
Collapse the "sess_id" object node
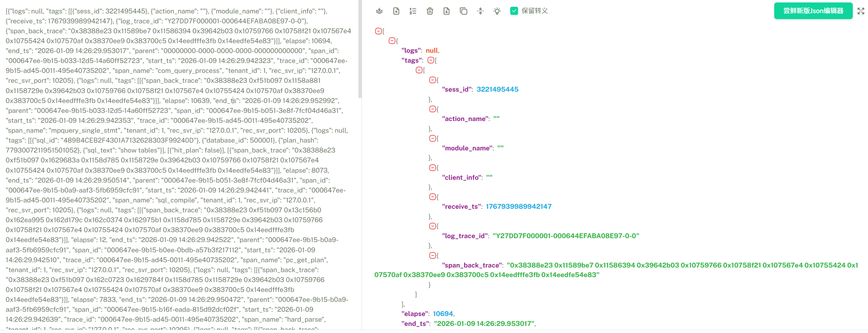click(x=432, y=80)
